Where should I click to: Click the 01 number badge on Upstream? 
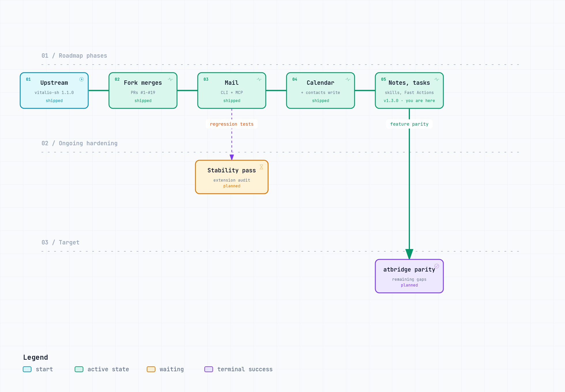point(28,79)
